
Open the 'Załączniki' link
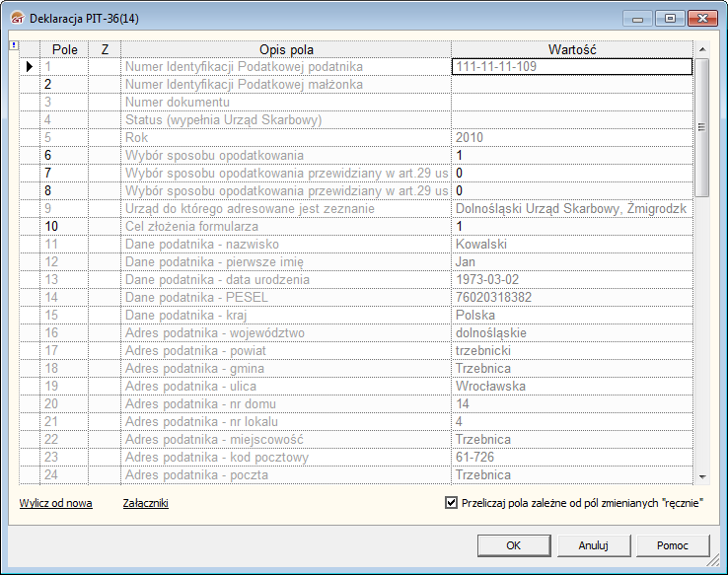tap(145, 503)
